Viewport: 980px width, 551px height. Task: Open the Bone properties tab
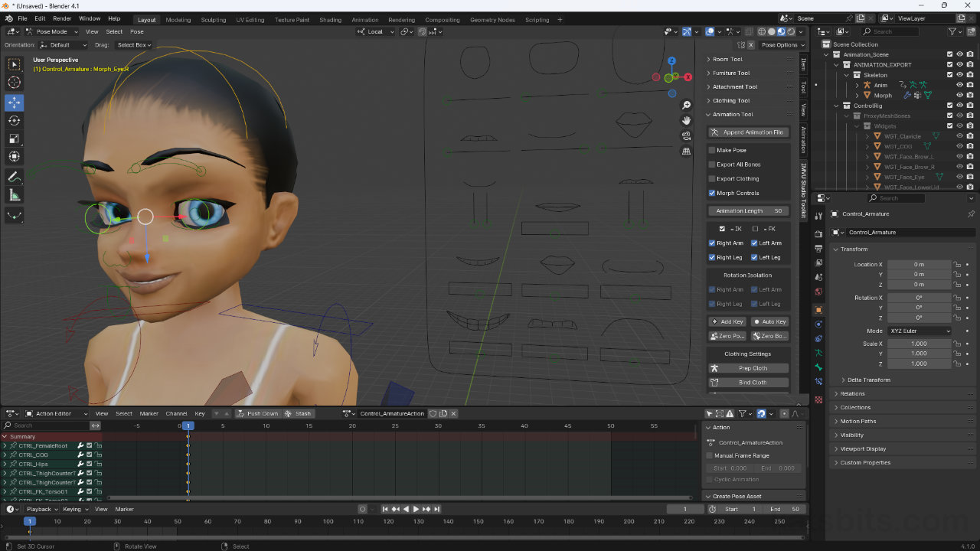818,367
